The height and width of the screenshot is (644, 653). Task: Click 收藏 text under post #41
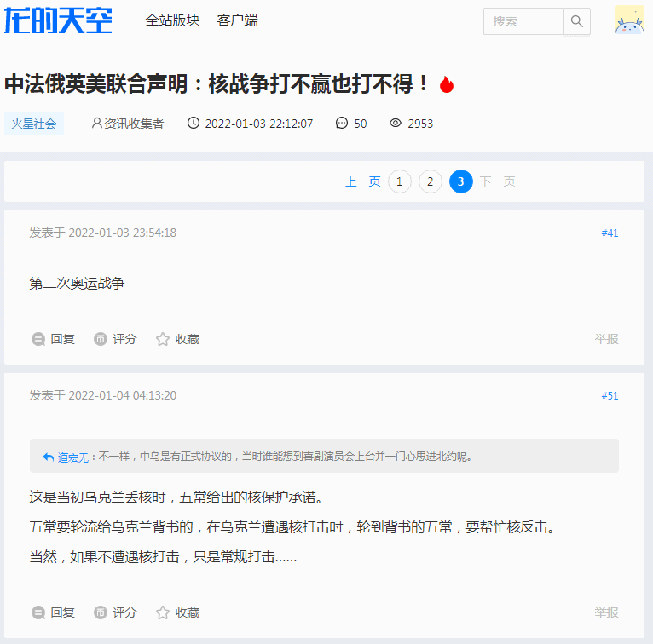pyautogui.click(x=187, y=339)
